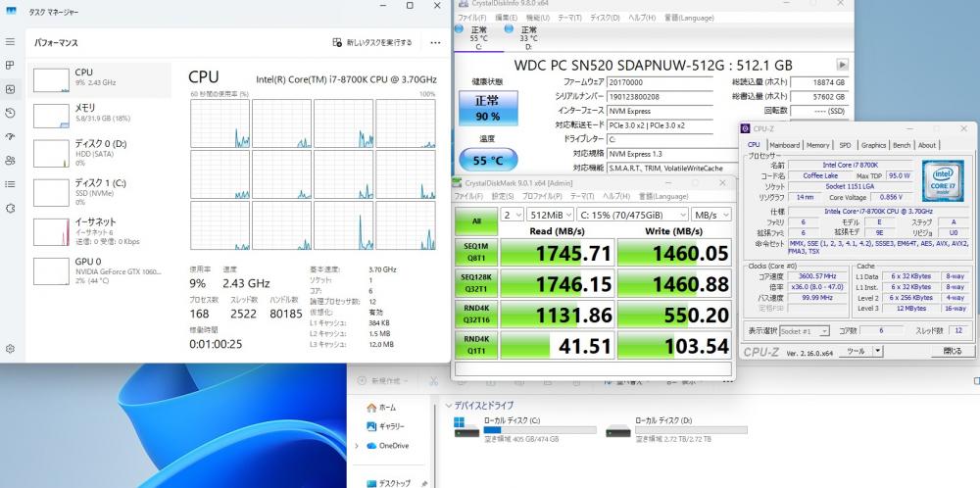980x488 pixels.
Task: Open Socket #1 selection dropdown in CPU-Z
Action: coord(805,331)
